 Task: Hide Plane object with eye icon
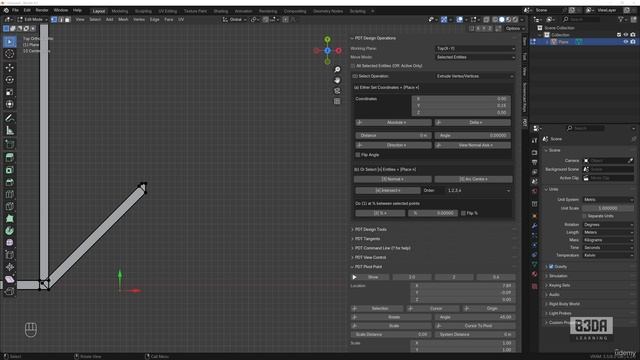625,42
